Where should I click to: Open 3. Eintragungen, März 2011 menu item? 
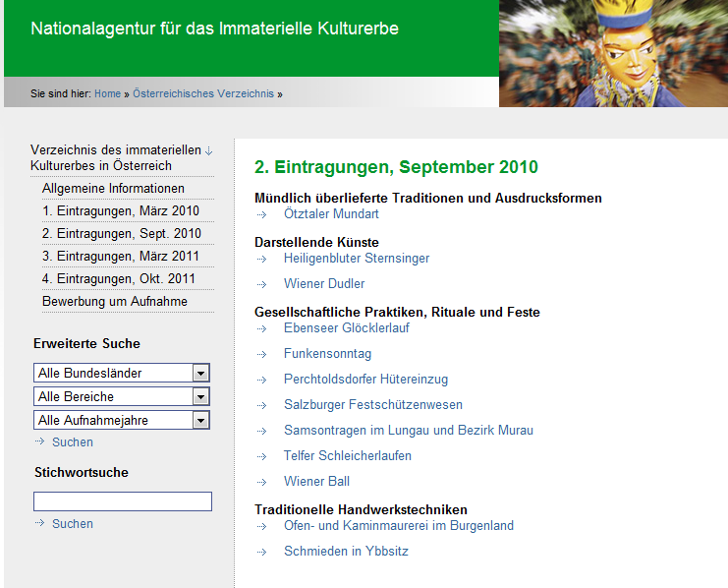[x=120, y=257]
